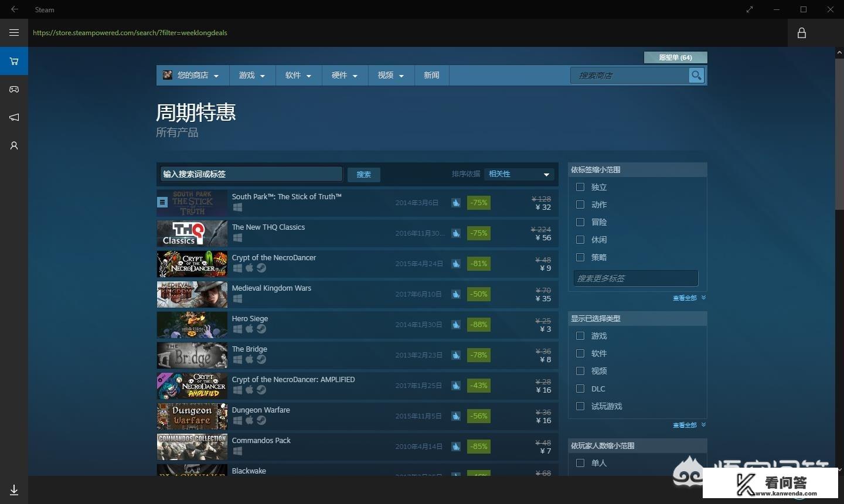
Task: Click Apple platform icon under Hero Siege
Action: (249, 329)
